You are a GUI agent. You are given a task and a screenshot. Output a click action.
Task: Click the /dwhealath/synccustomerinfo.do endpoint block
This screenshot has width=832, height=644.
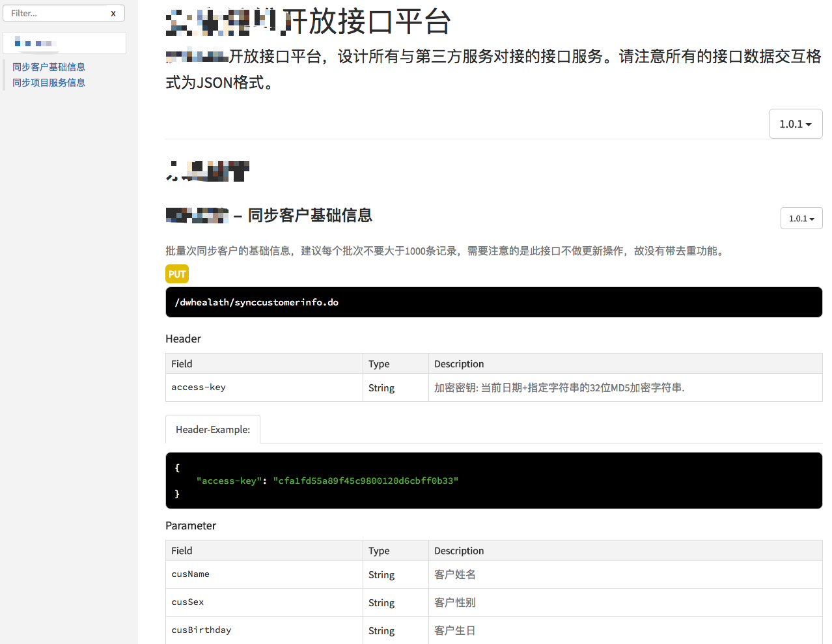[493, 302]
